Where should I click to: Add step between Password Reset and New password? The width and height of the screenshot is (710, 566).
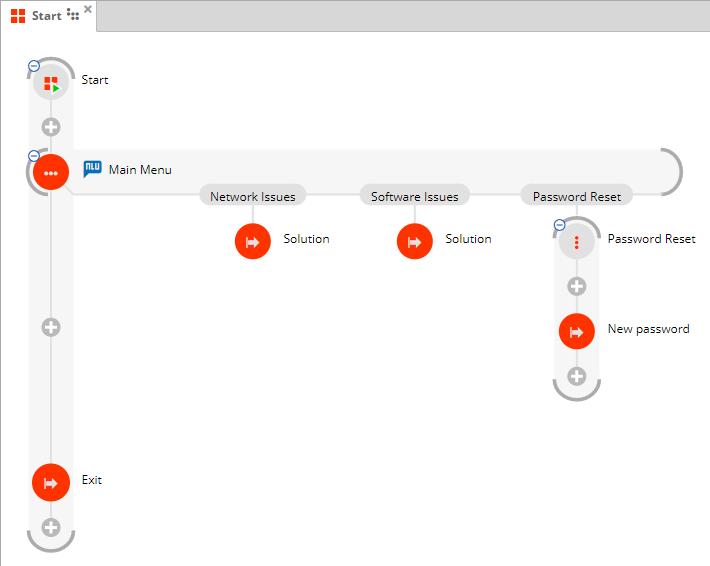point(577,286)
